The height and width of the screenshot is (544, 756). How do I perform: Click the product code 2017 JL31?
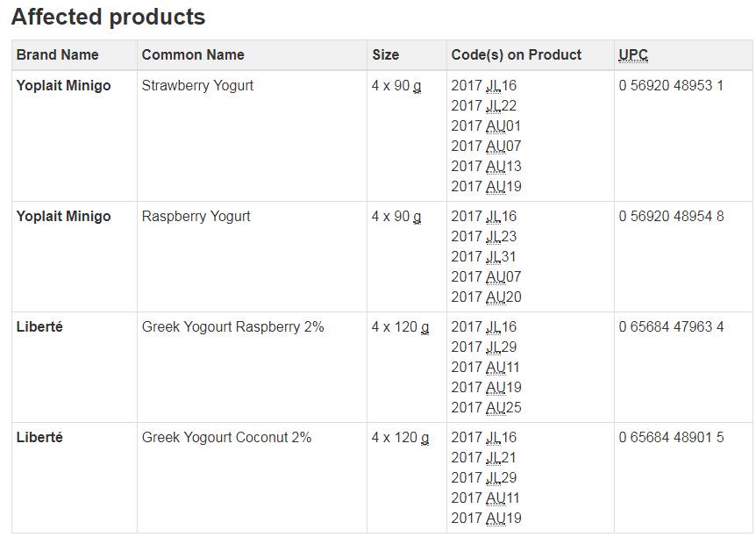[484, 256]
